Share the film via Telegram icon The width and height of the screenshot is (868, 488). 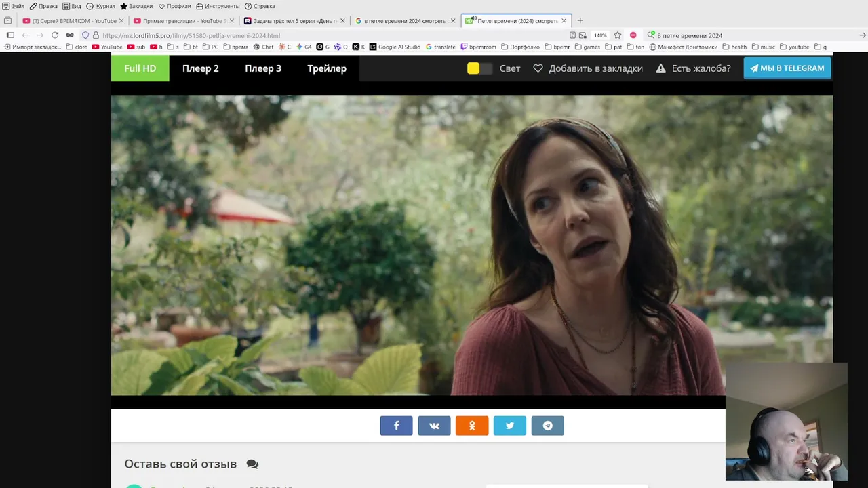548,426
